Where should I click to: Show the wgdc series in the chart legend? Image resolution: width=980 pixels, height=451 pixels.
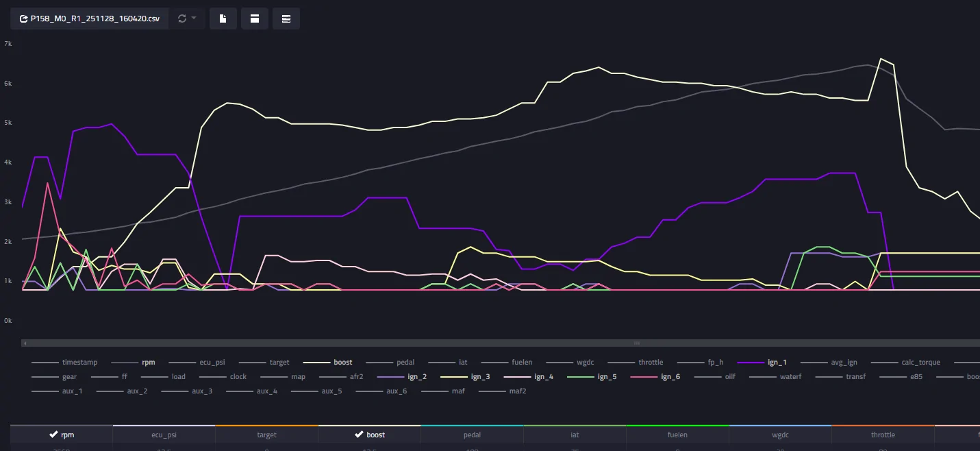[570, 362]
